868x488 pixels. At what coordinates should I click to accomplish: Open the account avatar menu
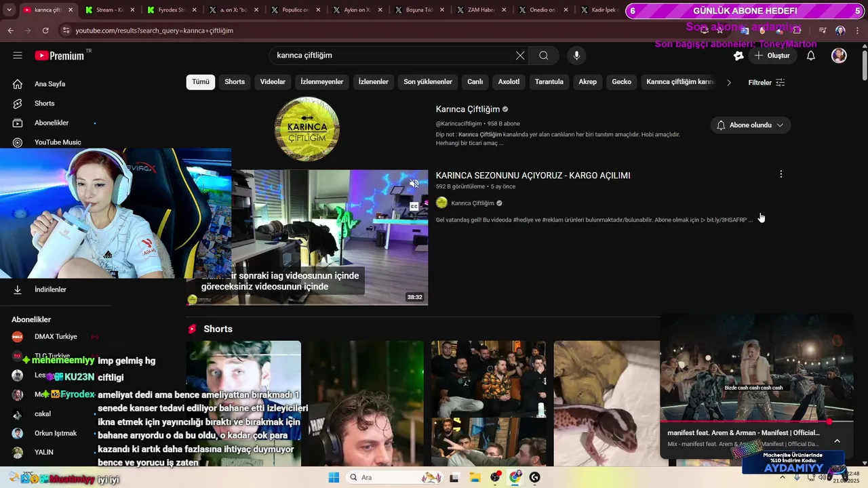click(x=839, y=56)
